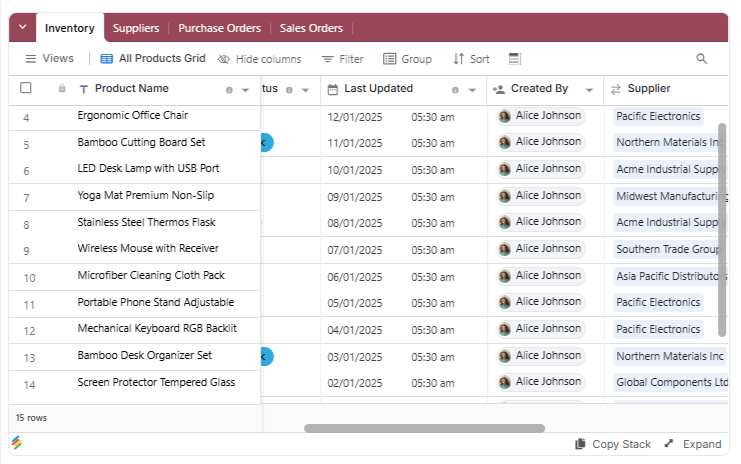Click Northern Materials Inc supplier in row 5
741x464 pixels.
(x=670, y=142)
